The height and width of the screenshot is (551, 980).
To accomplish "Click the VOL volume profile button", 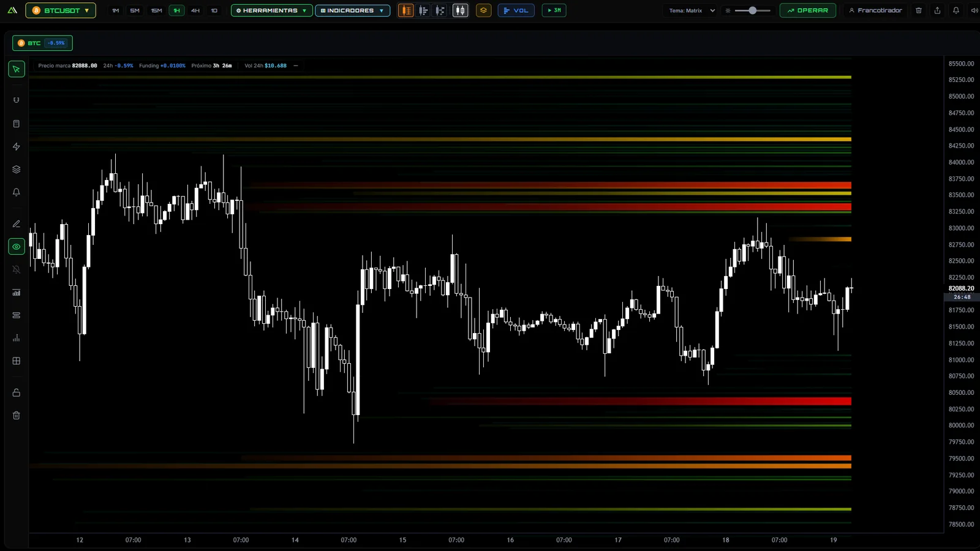I will tap(516, 10).
